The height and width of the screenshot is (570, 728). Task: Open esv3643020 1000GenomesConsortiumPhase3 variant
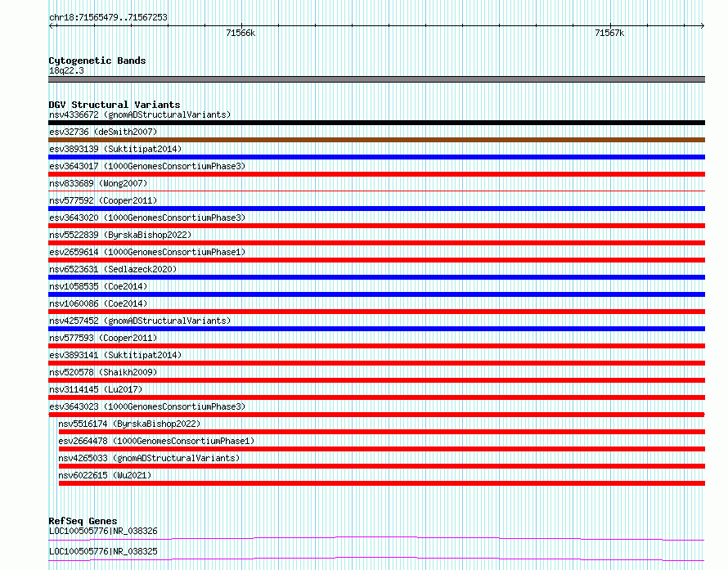[376, 226]
